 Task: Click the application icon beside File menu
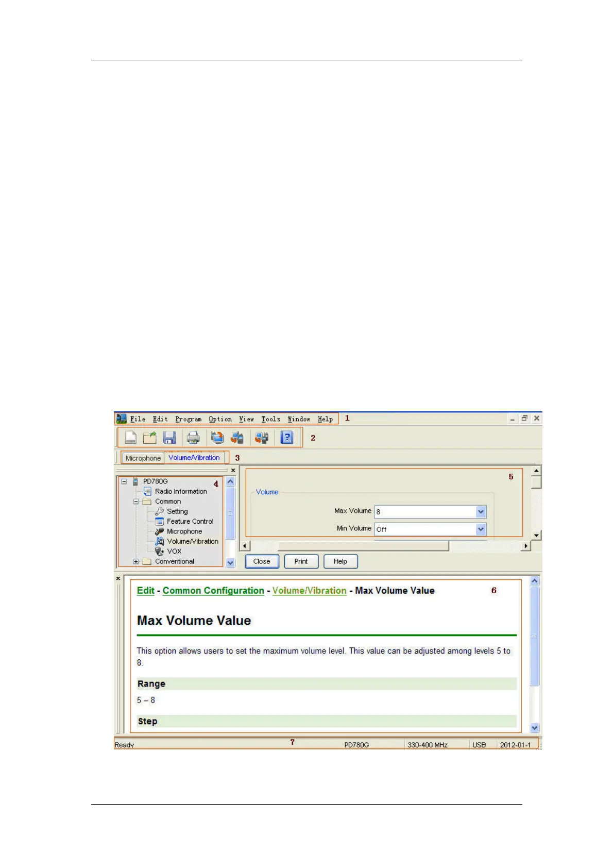coord(122,419)
